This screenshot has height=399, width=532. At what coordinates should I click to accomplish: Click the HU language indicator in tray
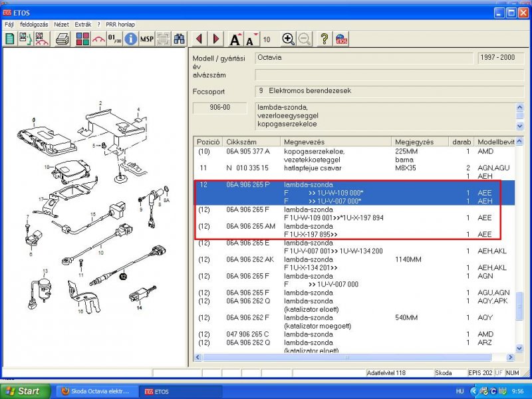(460, 392)
